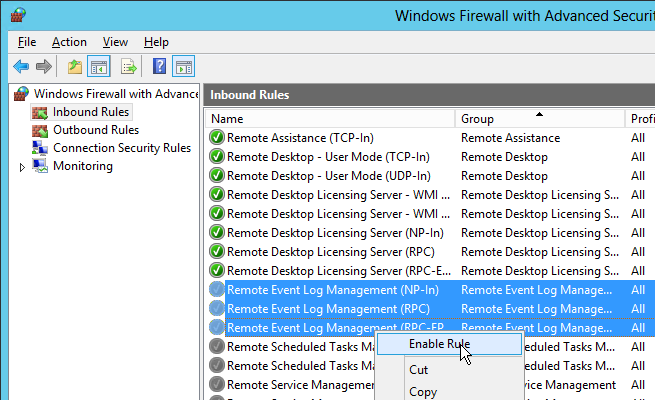Select Remote Desktop Licensing Server (RPC-E... rule
The width and height of the screenshot is (655, 400).
(339, 271)
